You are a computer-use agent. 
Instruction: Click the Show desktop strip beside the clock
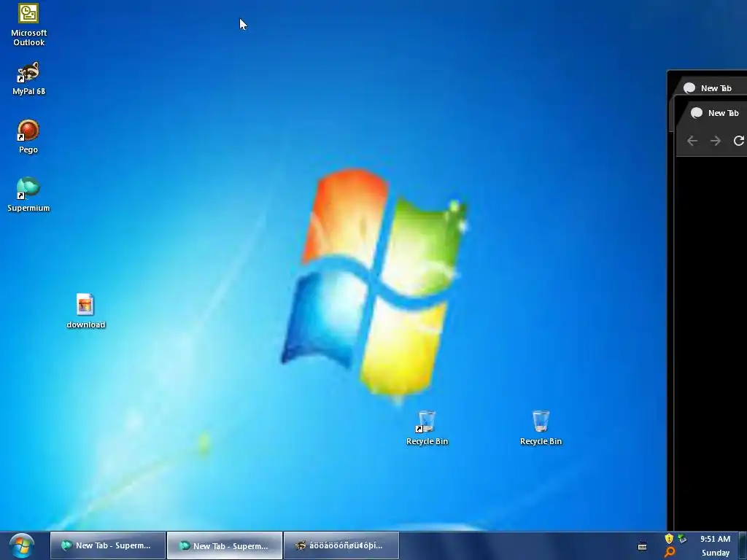(742, 545)
